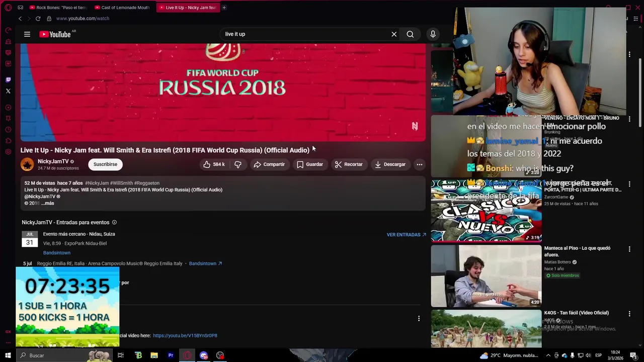Image resolution: width=644 pixels, height=362 pixels.
Task: Open the Player icon in Opera sidebar
Action: click(x=8, y=108)
